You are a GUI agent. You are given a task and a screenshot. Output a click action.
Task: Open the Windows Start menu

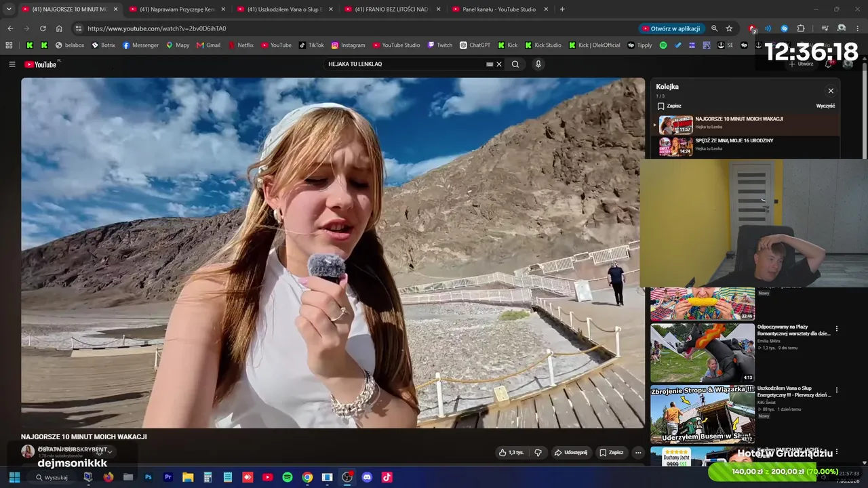point(14,477)
